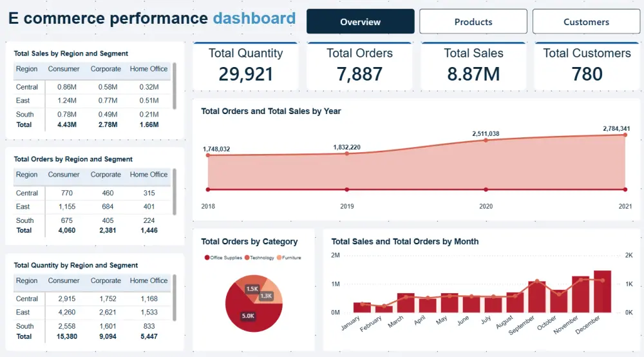Click scrollbar of Total Quantity by Region table

(175, 298)
